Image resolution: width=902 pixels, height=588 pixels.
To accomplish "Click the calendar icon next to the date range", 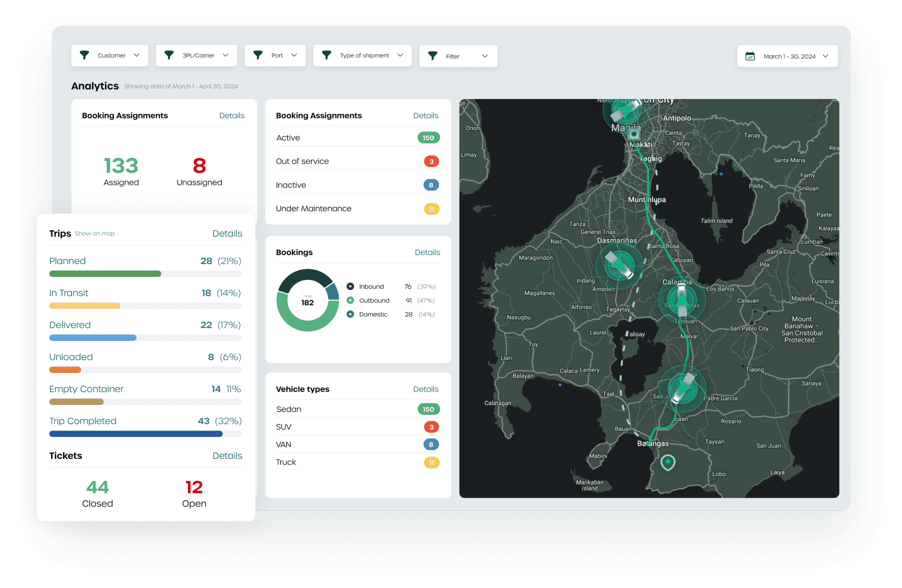I will 750,56.
